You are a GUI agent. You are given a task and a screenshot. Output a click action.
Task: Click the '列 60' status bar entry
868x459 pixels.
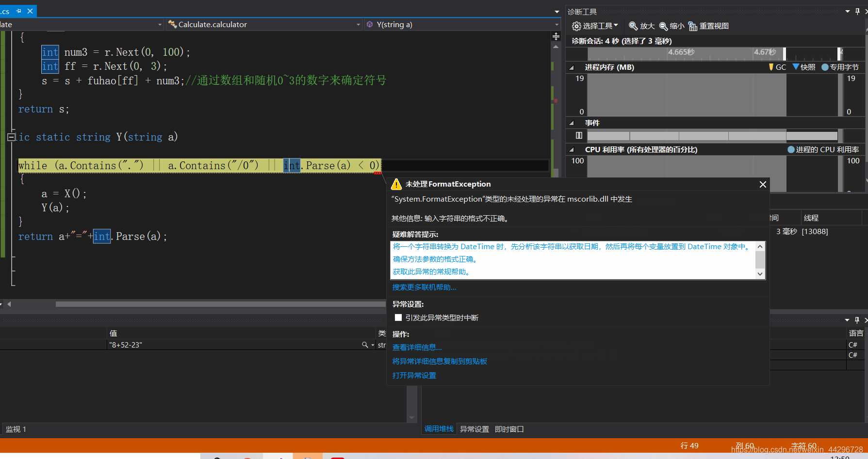point(745,445)
